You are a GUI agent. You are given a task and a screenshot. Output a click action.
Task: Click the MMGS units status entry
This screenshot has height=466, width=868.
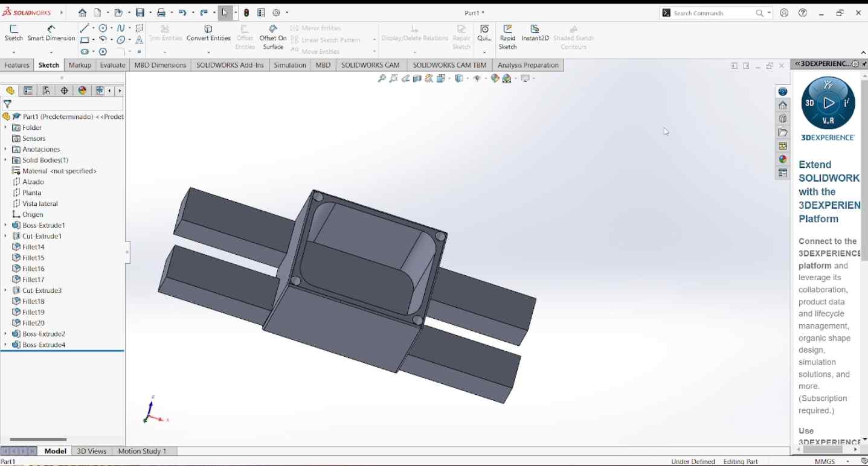pyautogui.click(x=825, y=461)
